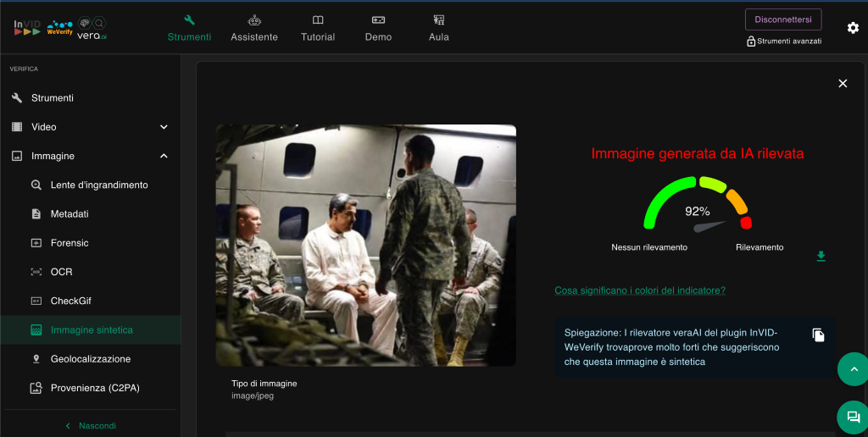Click the analyzed image thumbnail
868x437 pixels.
pos(365,246)
